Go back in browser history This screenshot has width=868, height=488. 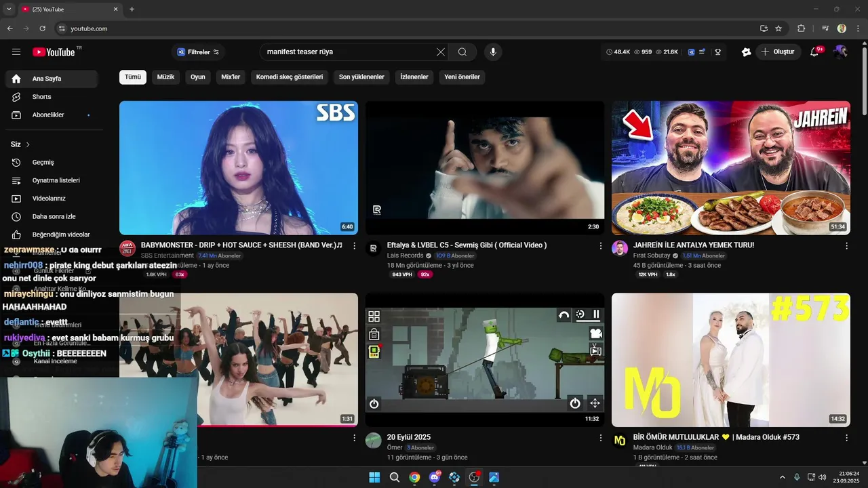point(9,28)
